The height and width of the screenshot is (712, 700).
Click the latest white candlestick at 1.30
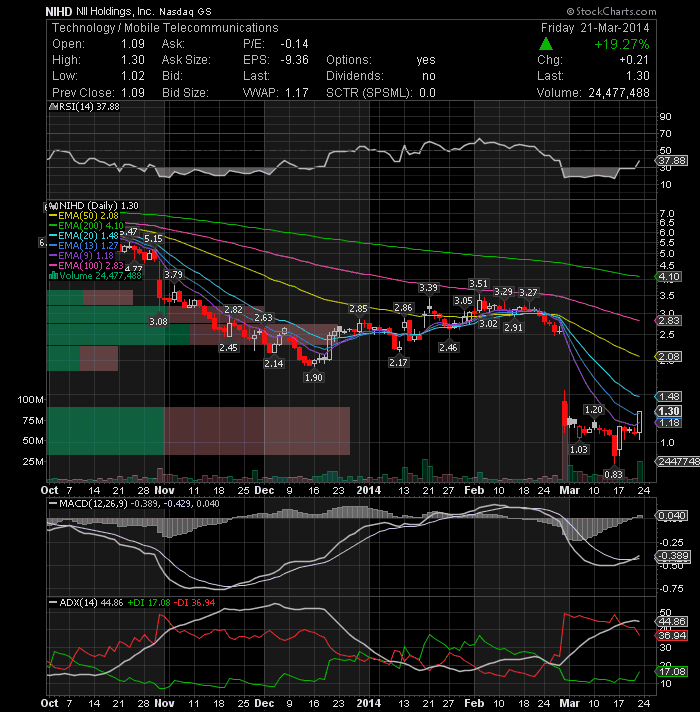pyautogui.click(x=640, y=422)
